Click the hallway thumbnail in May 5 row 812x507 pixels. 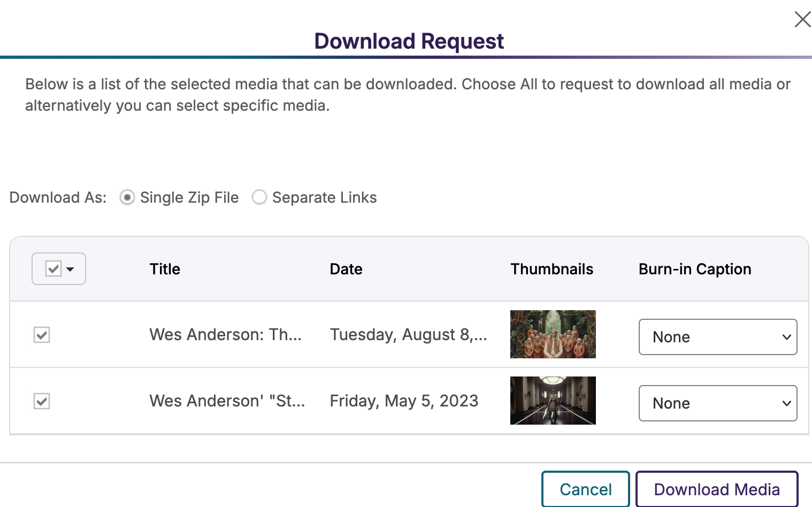(x=553, y=401)
